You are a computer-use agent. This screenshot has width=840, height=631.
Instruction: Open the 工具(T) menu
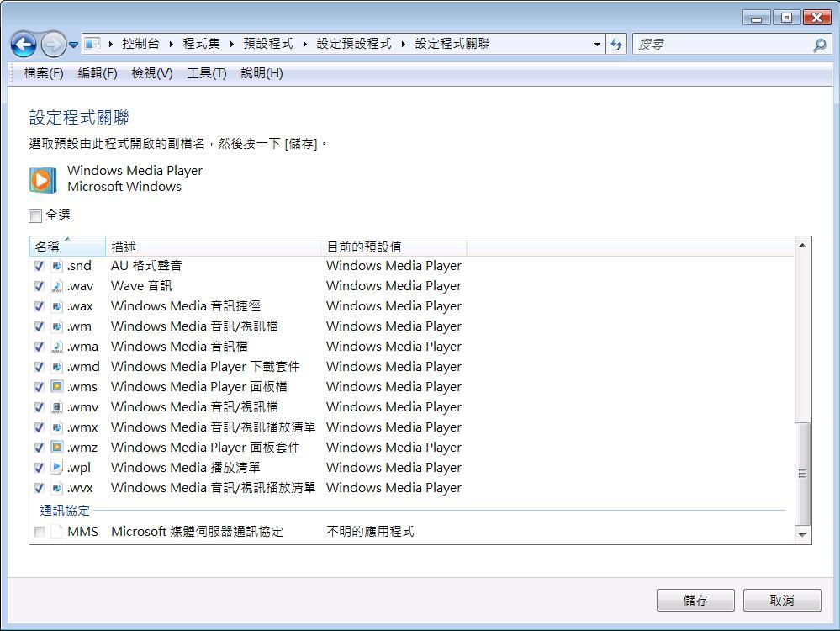pos(207,73)
